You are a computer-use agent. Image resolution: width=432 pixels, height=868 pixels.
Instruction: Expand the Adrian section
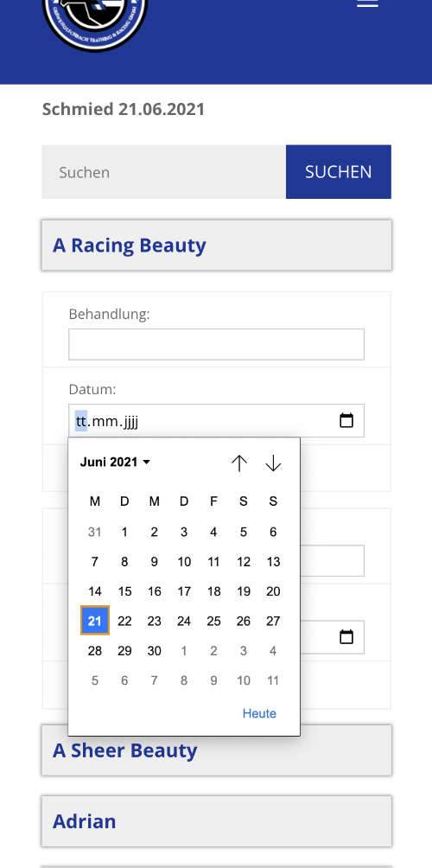pos(216,821)
